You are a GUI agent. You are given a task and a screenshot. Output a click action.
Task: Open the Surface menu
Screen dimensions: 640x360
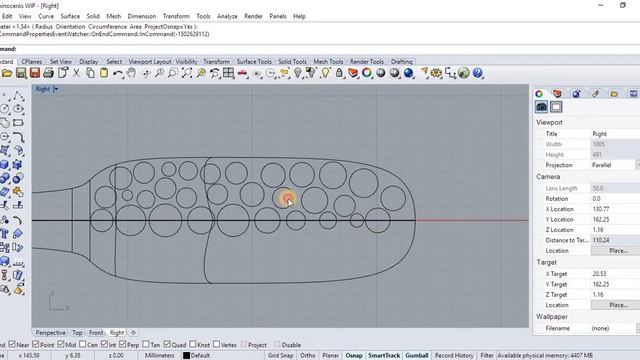coord(70,16)
